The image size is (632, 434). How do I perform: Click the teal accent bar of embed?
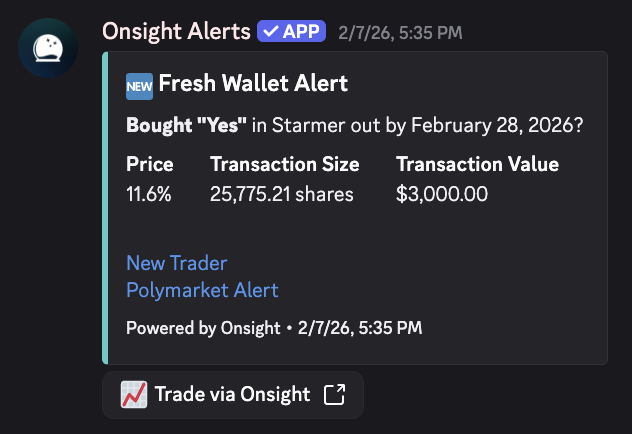click(x=105, y=208)
